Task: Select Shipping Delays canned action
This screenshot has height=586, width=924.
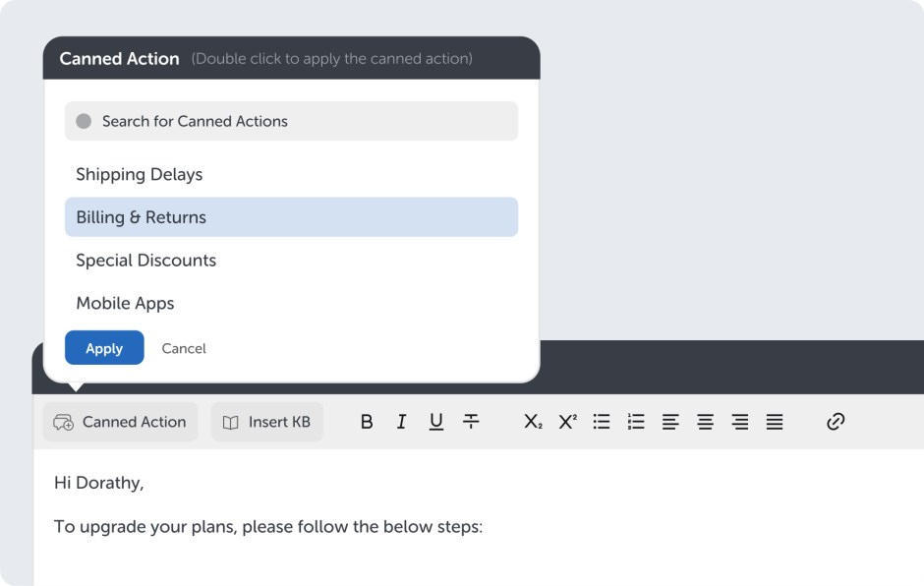Action: click(x=140, y=175)
